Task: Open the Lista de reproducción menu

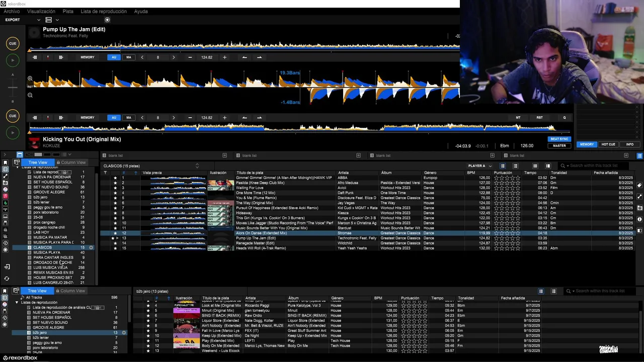Action: click(104, 11)
